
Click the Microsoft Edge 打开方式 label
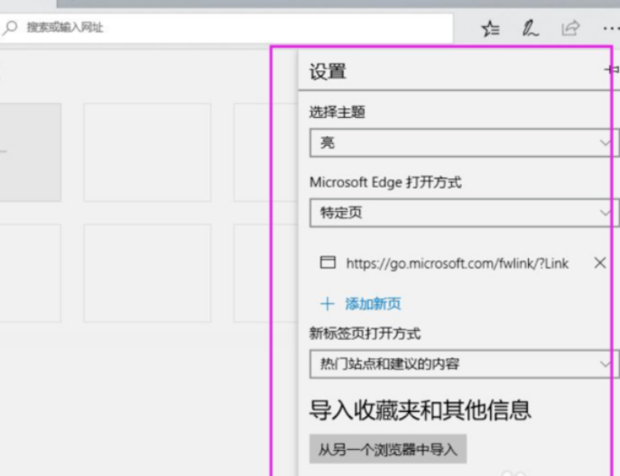point(386,183)
